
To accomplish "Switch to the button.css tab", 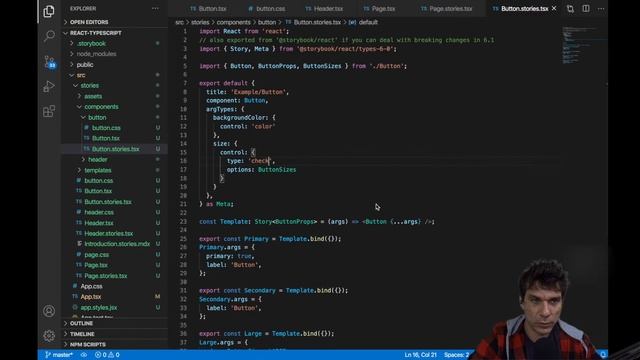I will [x=267, y=9].
